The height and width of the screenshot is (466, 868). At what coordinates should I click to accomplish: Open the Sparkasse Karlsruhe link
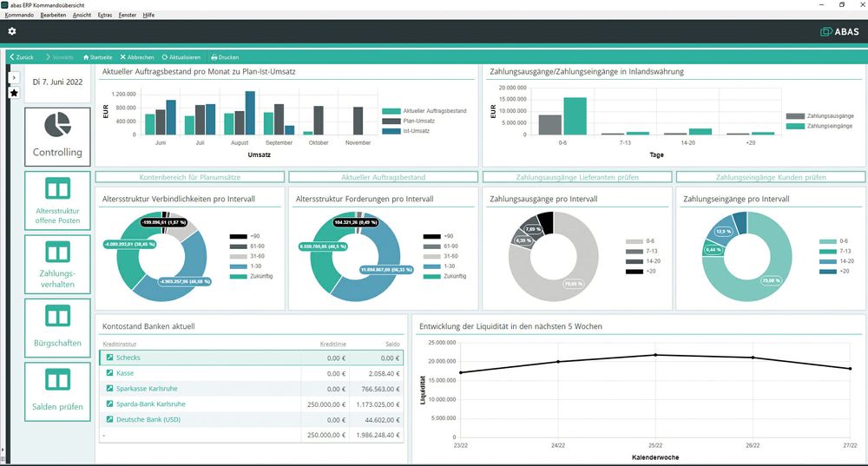tap(147, 389)
